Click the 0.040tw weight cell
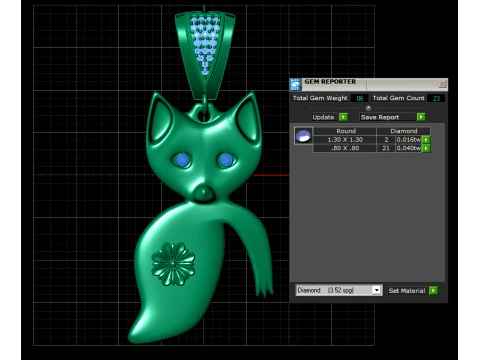 coord(409,148)
